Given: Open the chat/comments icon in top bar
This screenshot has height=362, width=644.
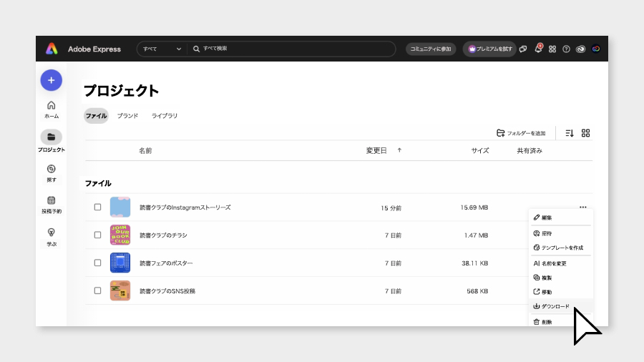Looking at the screenshot, I should click(523, 49).
